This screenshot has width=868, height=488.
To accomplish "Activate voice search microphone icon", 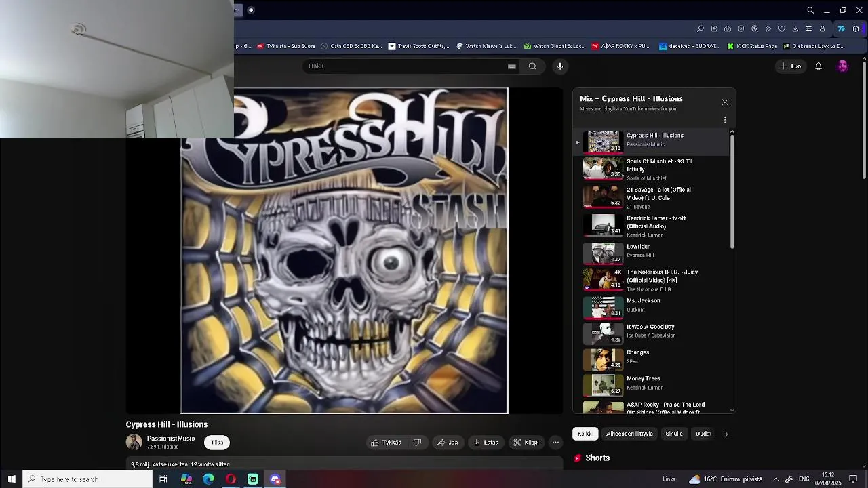I will (560, 66).
